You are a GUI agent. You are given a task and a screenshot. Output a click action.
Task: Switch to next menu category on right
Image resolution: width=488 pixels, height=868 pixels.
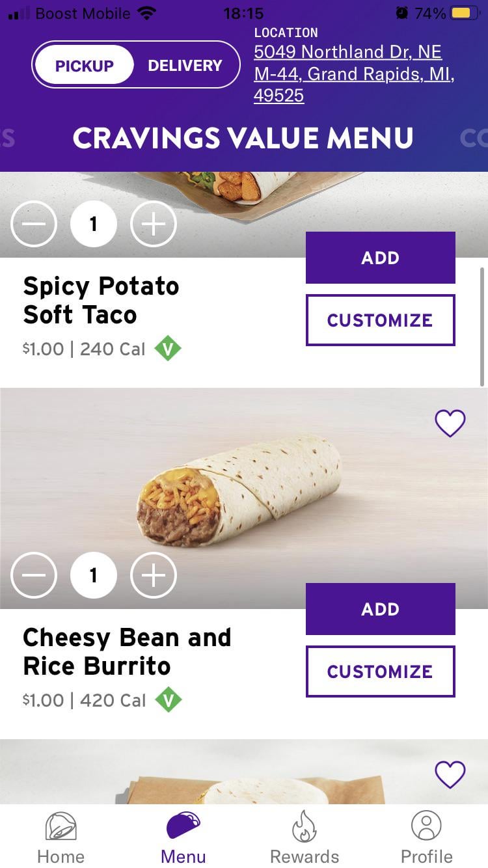click(473, 138)
